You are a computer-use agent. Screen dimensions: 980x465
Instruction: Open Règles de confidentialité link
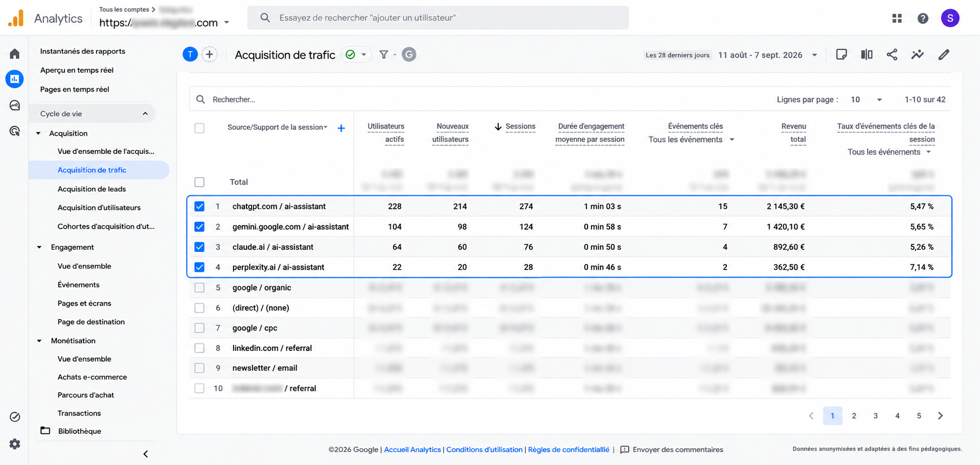pyautogui.click(x=569, y=449)
